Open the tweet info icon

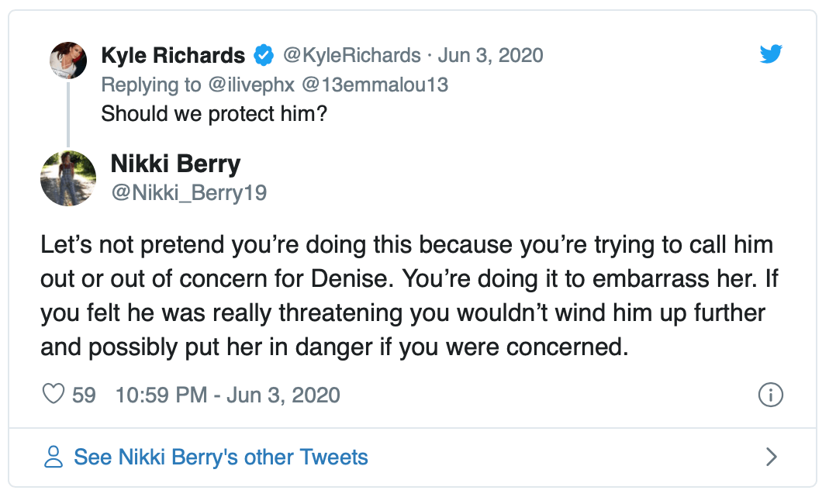coord(769,395)
